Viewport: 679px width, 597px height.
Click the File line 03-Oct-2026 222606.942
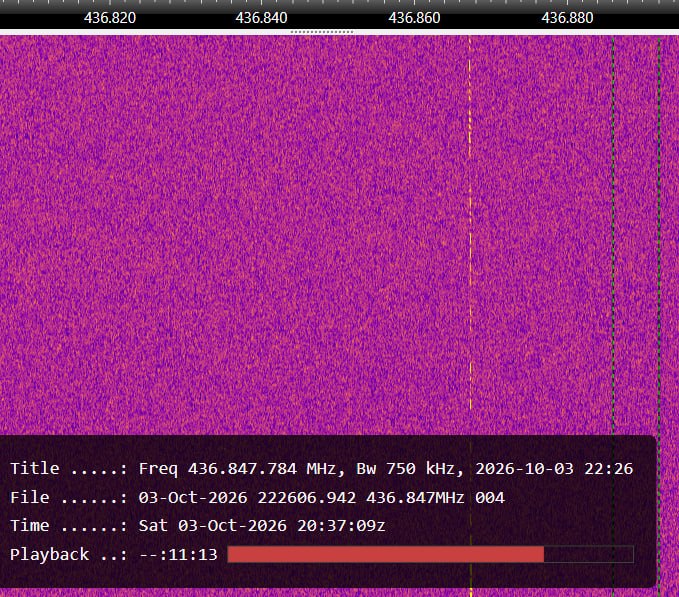point(257,497)
